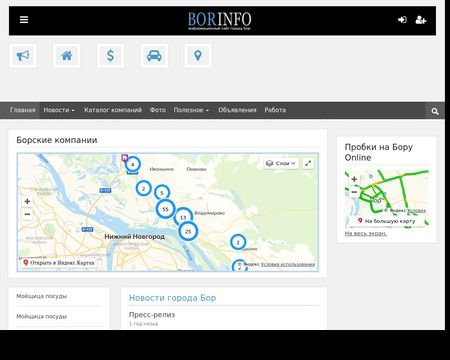
Task: Click Открыть в Яндекс.Картах button
Action: coord(59,263)
